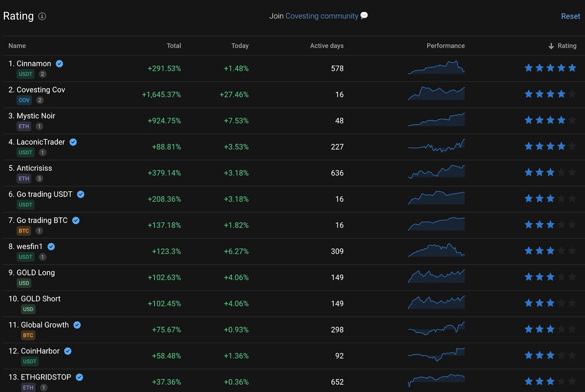Image resolution: width=585 pixels, height=392 pixels.
Task: Click Covesting Cov's four-star rating
Action: pyautogui.click(x=550, y=94)
